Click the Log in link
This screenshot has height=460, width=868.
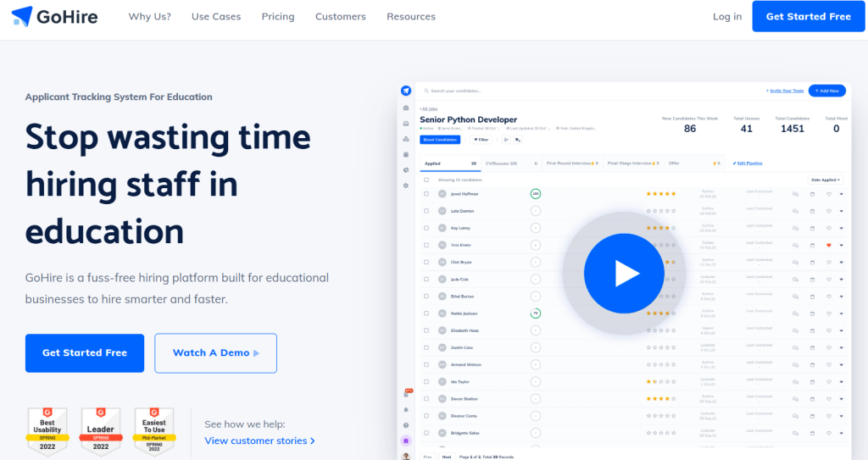[726, 17]
